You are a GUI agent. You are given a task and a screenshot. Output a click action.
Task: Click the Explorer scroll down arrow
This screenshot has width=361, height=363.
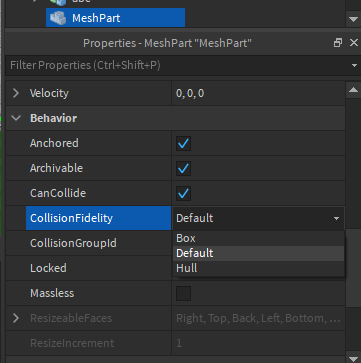[x=353, y=20]
